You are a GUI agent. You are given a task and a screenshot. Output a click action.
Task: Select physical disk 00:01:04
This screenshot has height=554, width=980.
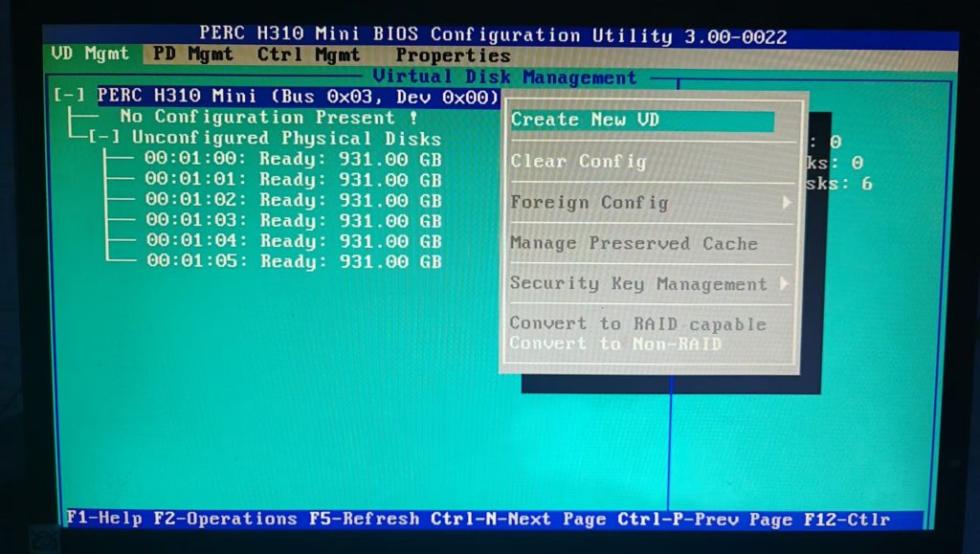tap(294, 241)
